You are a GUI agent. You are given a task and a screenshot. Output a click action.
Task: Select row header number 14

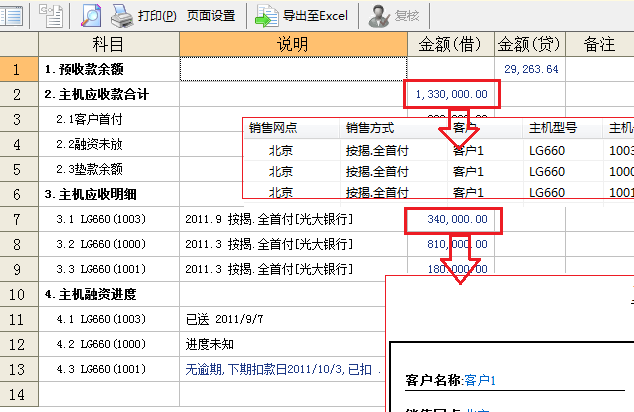[x=19, y=394]
